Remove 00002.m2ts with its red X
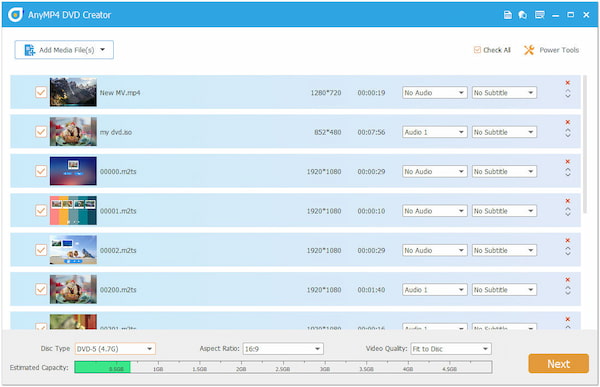Screen dimensions: 600x387 [x=567, y=240]
